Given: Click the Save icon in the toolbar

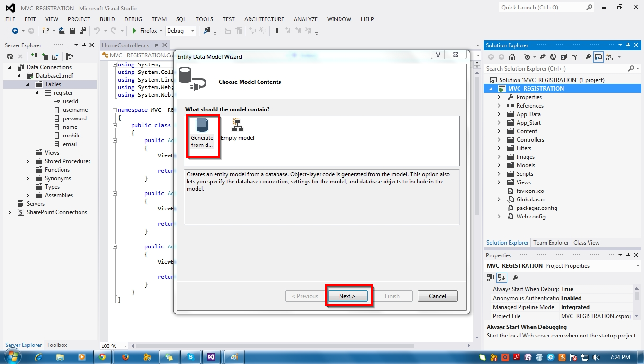Looking at the screenshot, I should click(x=72, y=30).
